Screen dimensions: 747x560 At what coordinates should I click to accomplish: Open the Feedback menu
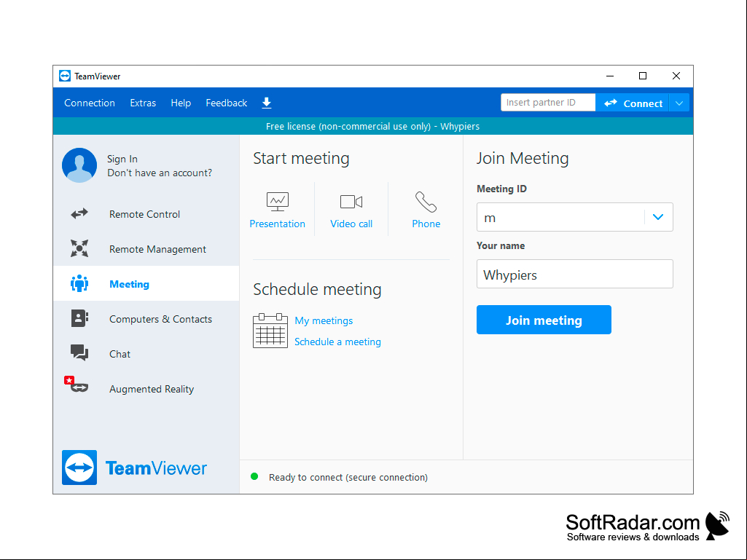[227, 103]
